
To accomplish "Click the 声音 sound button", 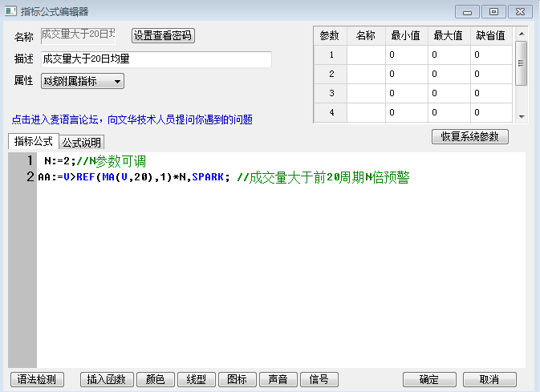I will click(278, 379).
